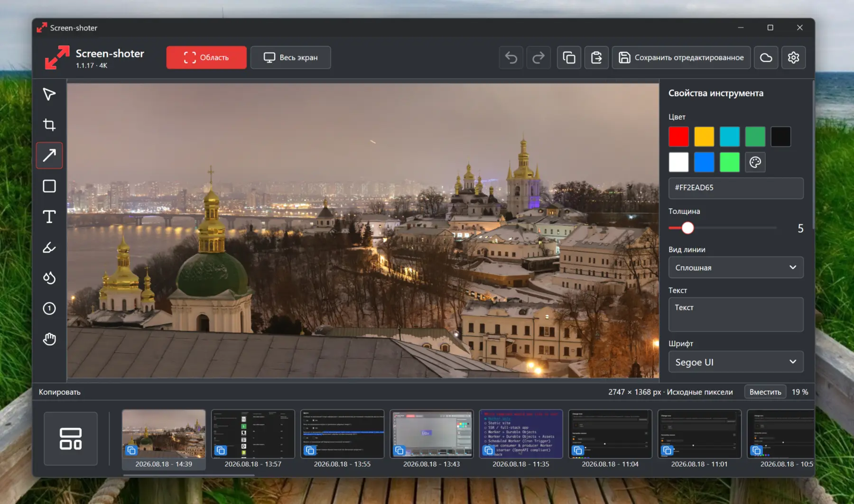Open the 2026.08.18 - 13:55 thumbnail
854x504 pixels.
342,434
